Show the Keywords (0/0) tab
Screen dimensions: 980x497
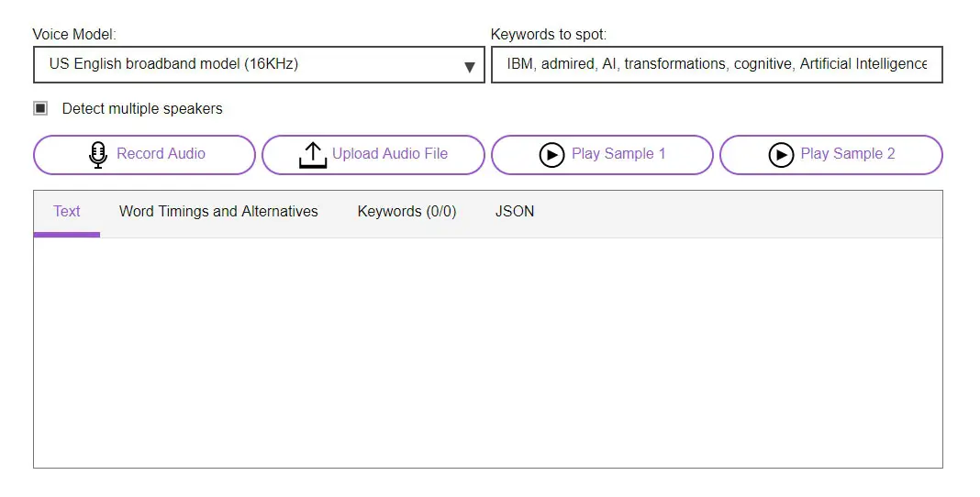click(406, 211)
